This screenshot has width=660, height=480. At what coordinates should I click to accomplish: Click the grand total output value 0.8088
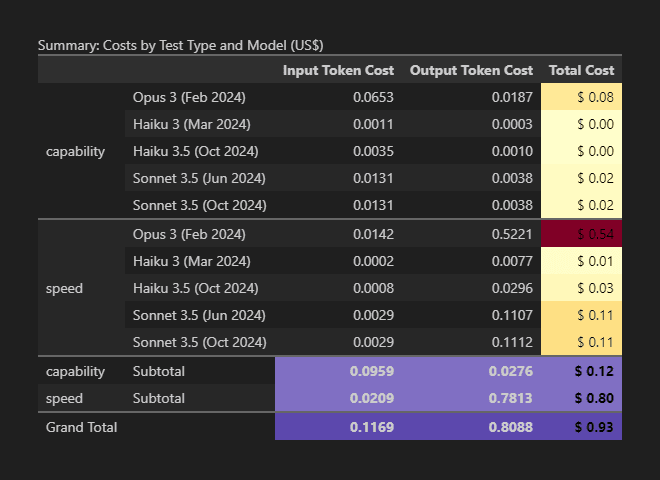[511, 427]
